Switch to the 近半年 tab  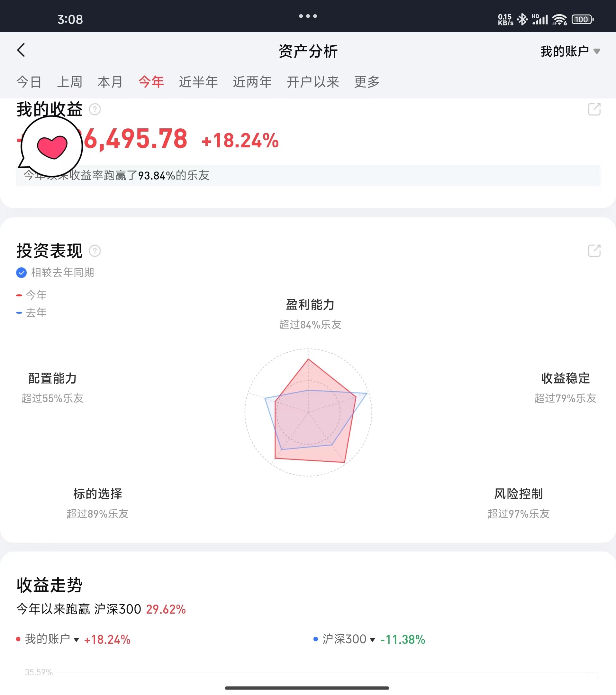click(x=198, y=82)
